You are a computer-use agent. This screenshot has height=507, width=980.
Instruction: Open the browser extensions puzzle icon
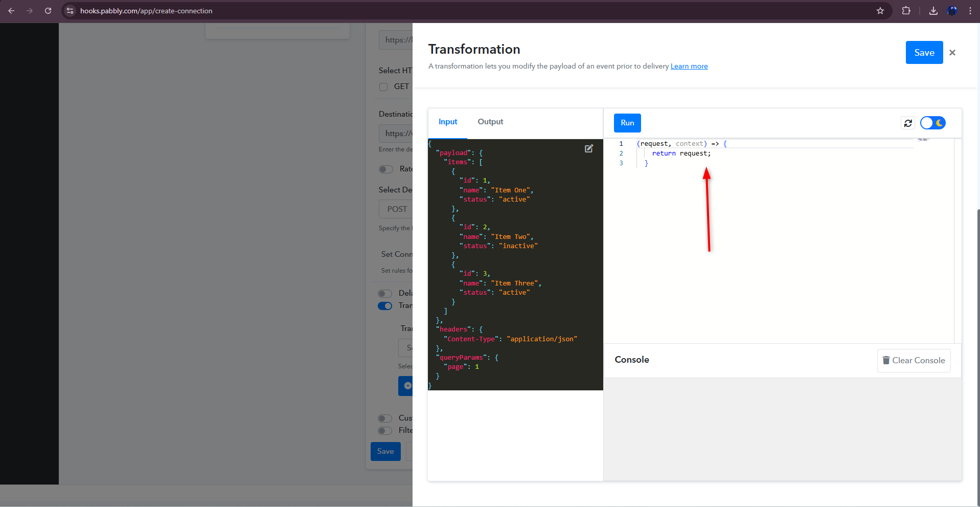[906, 11]
